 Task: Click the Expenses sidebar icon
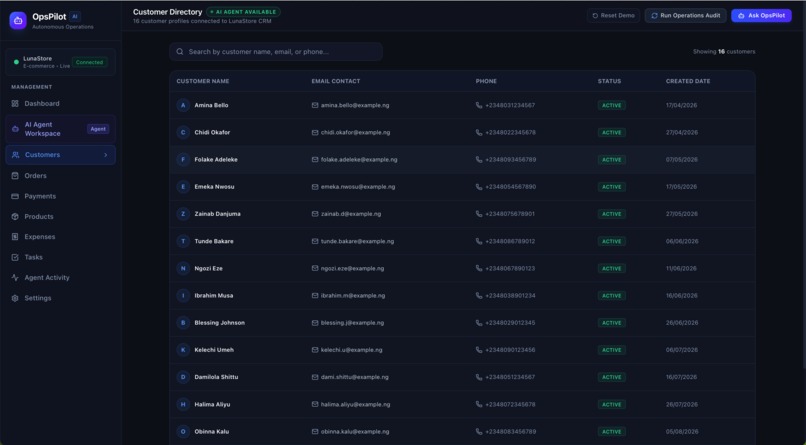coord(15,237)
